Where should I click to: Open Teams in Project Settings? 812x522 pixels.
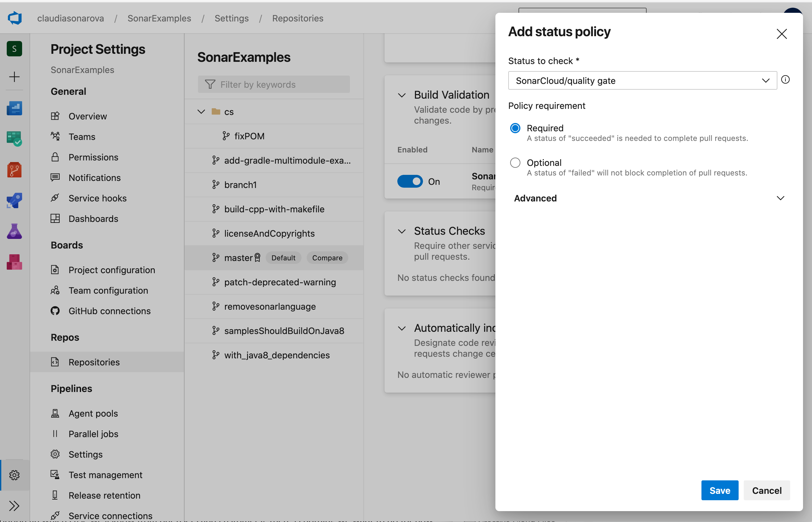pyautogui.click(x=82, y=137)
